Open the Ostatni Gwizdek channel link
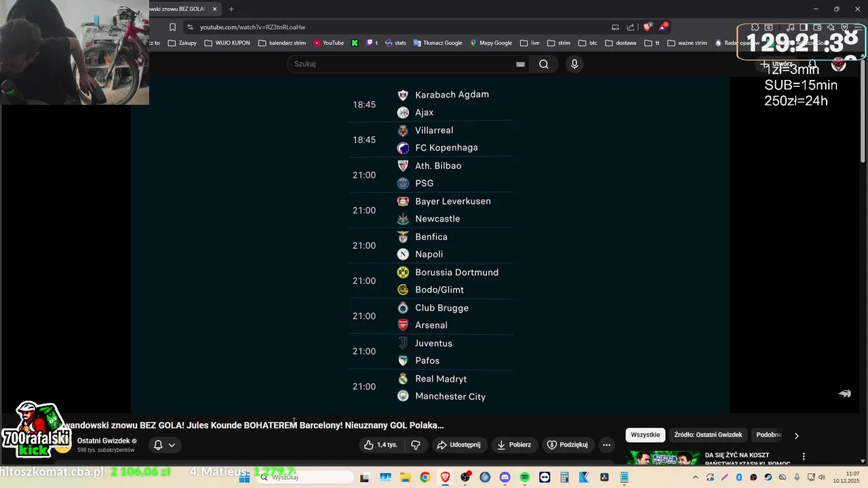Screen dimensions: 868x488 tap(104, 441)
